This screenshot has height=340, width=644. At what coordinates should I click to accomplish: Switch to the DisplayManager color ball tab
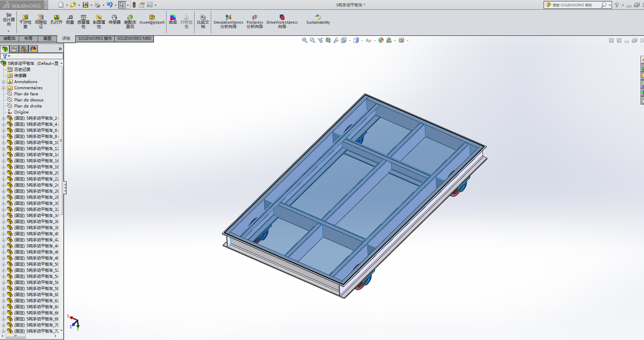33,49
